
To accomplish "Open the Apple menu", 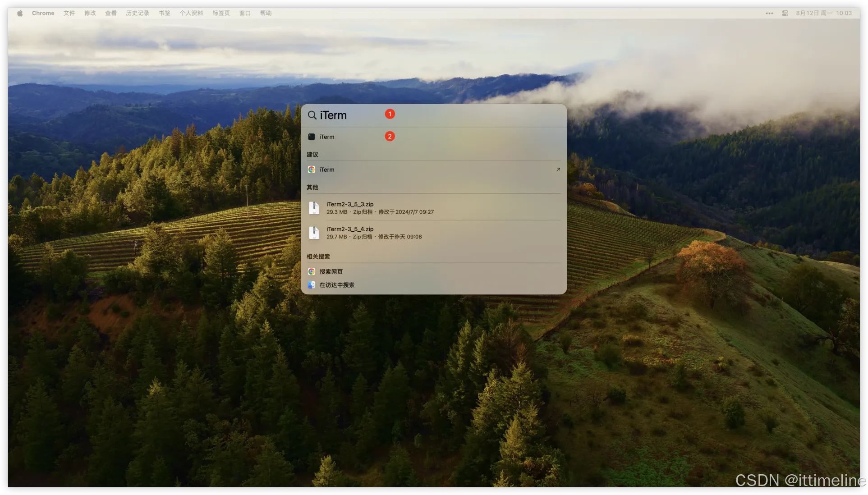I will point(20,13).
